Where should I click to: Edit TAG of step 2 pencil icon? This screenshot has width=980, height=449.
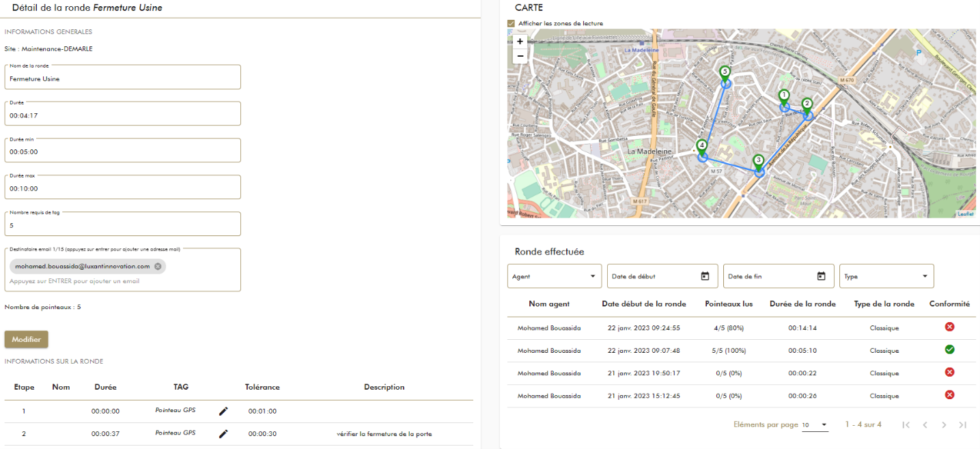click(223, 433)
